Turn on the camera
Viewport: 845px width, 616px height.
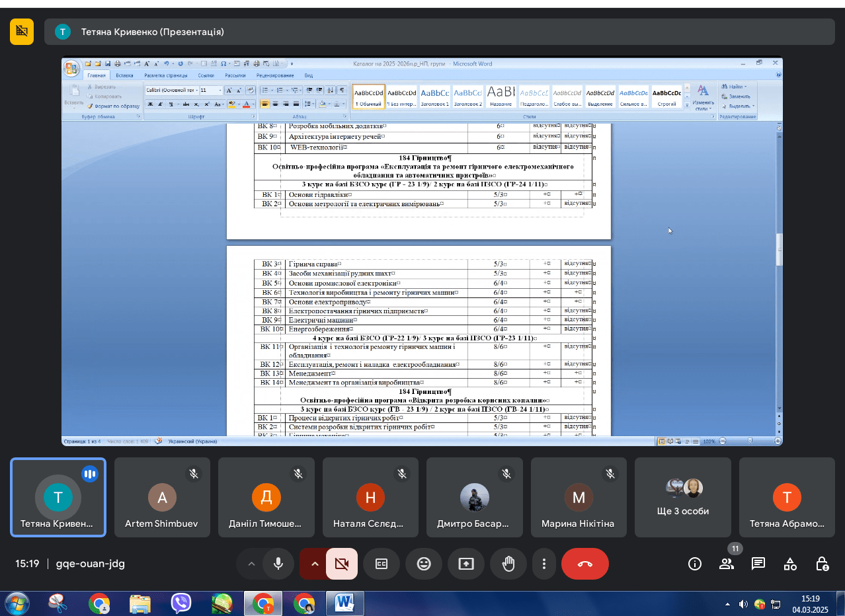point(341,564)
